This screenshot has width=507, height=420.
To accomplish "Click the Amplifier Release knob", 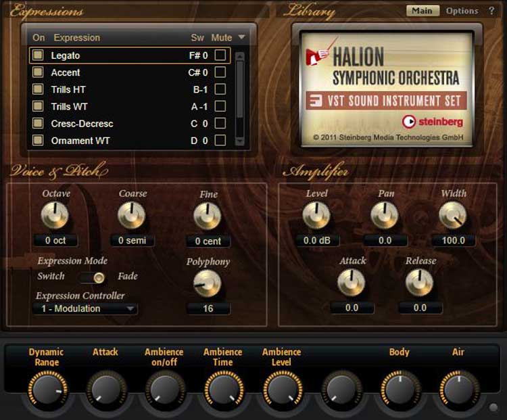I will [x=420, y=283].
